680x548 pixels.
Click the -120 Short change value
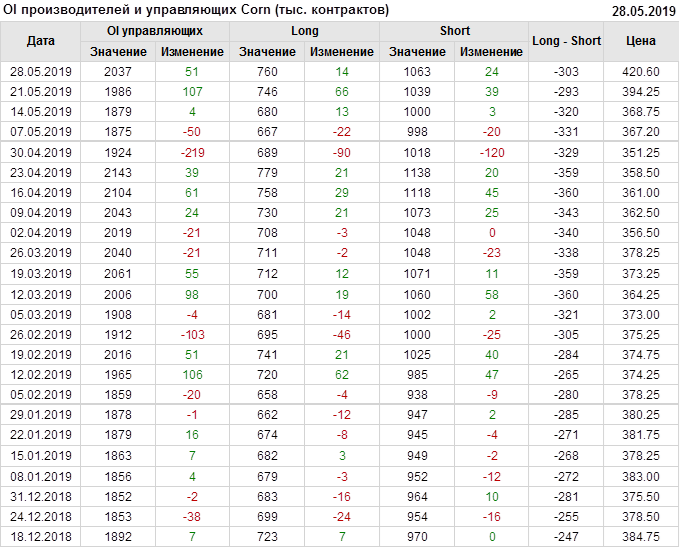tap(492, 153)
